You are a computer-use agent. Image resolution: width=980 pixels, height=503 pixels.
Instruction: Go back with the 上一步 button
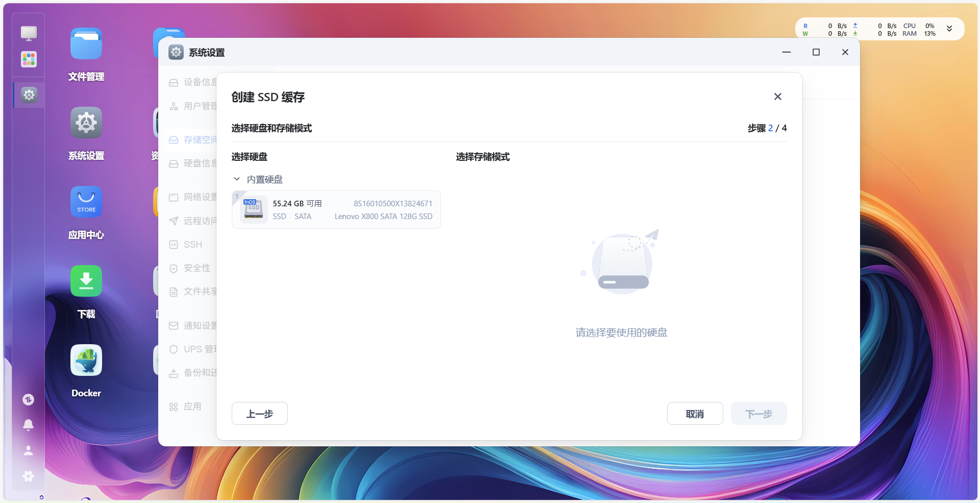point(260,414)
